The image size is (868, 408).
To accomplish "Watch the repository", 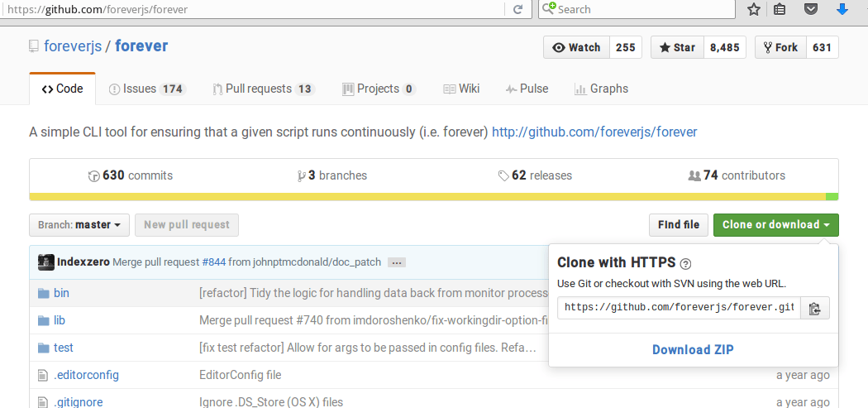I will pyautogui.click(x=576, y=47).
